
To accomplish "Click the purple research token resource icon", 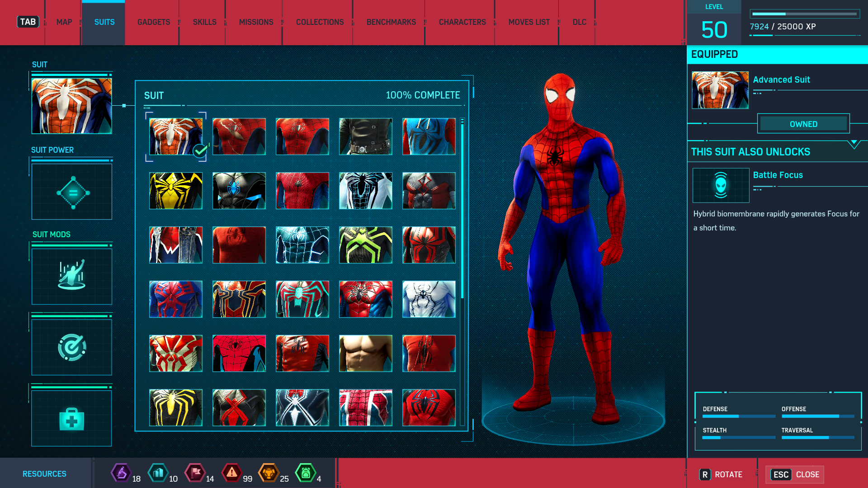I will click(121, 473).
